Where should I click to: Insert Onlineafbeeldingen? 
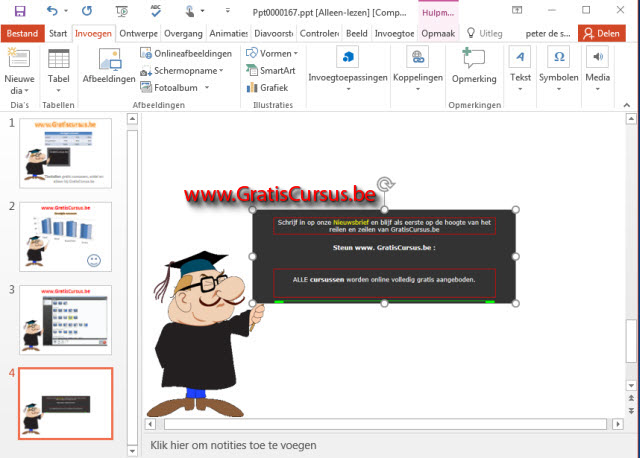point(186,53)
